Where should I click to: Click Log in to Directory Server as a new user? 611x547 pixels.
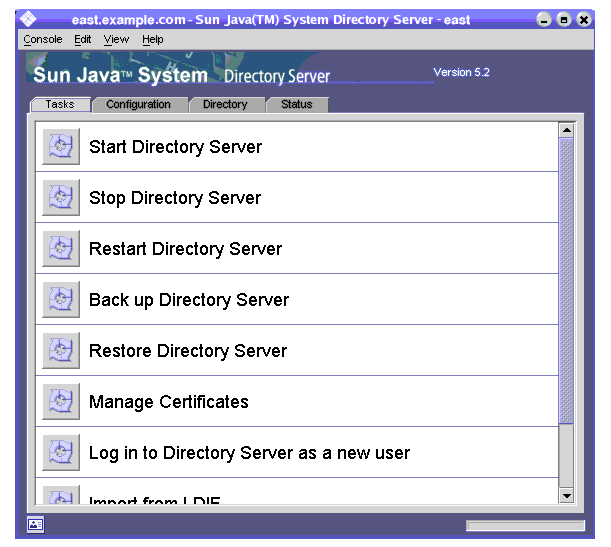(x=249, y=453)
